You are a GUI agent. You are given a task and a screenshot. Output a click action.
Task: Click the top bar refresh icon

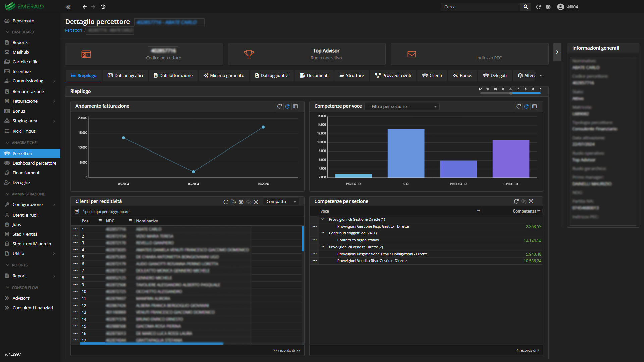pyautogui.click(x=538, y=7)
